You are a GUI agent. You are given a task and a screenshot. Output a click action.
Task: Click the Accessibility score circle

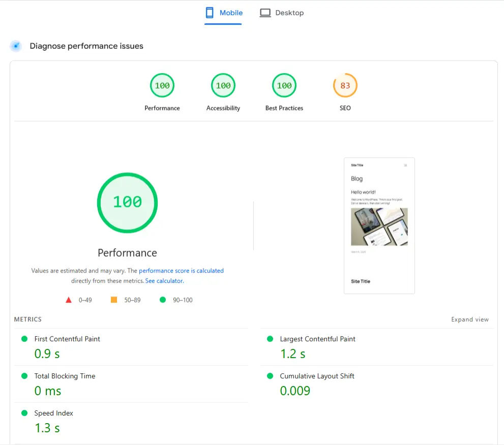click(223, 85)
